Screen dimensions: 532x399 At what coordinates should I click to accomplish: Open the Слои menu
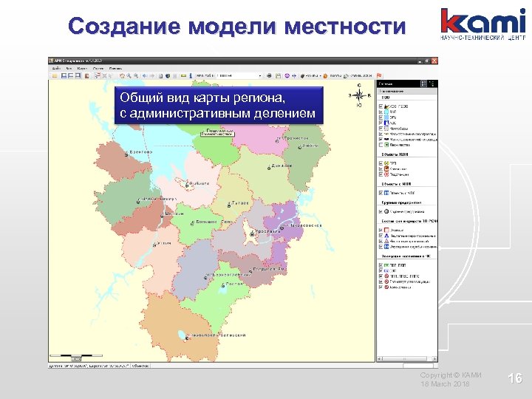pos(98,69)
